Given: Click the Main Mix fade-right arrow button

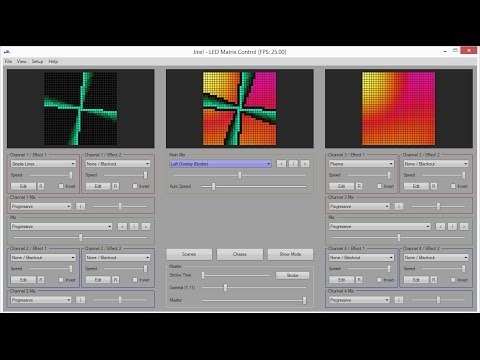Looking at the screenshot, I should [305, 164].
